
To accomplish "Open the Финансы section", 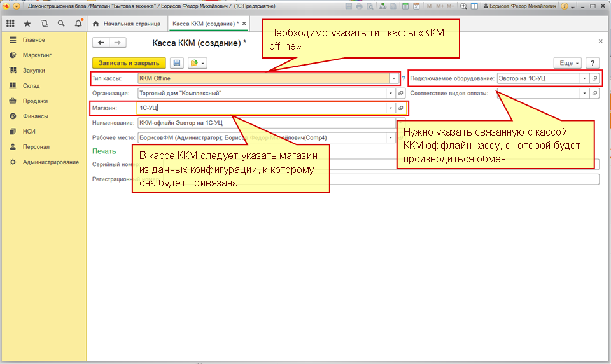I will click(35, 116).
